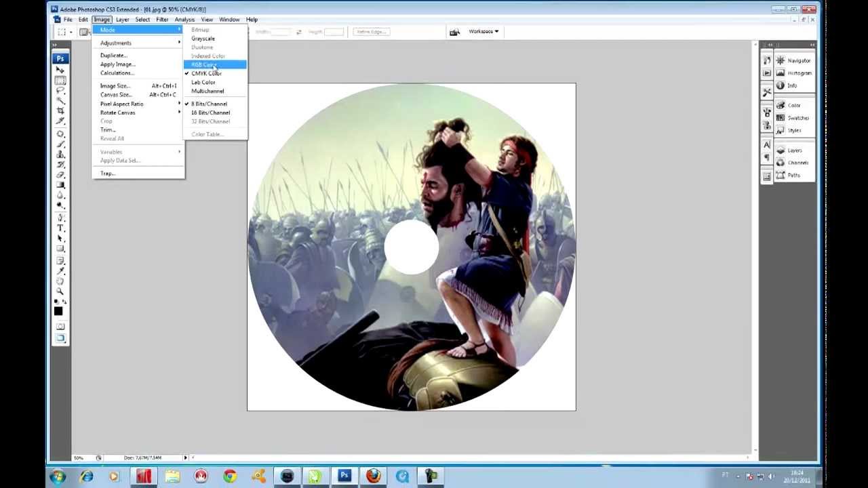Open Firefox from the taskbar

pyautogui.click(x=373, y=476)
